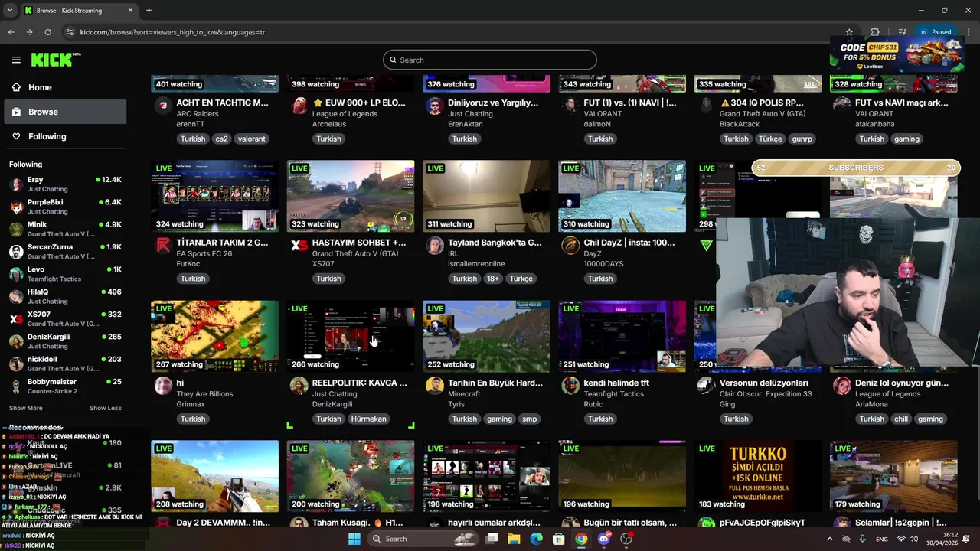980x551 pixels.
Task: Open HilalQ's followed channel
Action: pyautogui.click(x=65, y=296)
